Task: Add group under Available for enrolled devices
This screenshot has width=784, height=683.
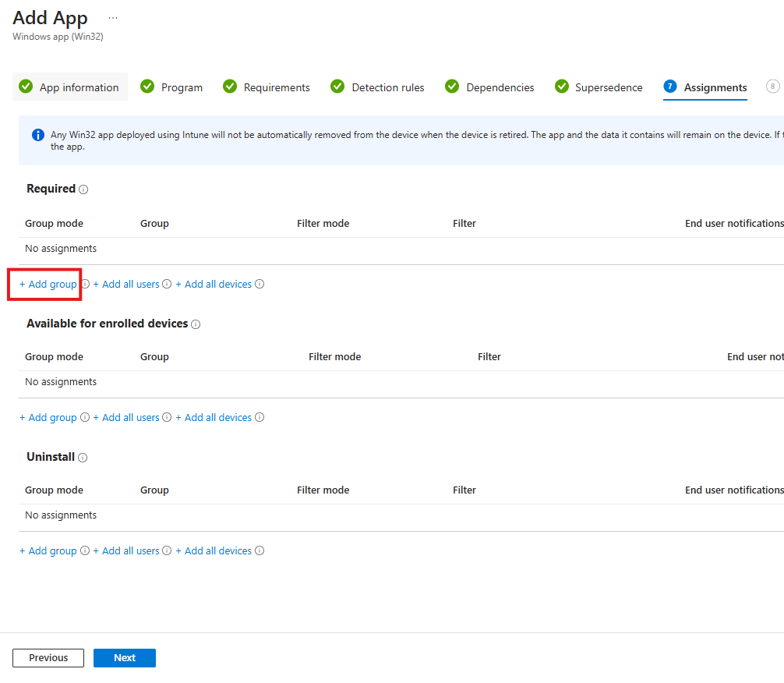Action: coord(48,417)
